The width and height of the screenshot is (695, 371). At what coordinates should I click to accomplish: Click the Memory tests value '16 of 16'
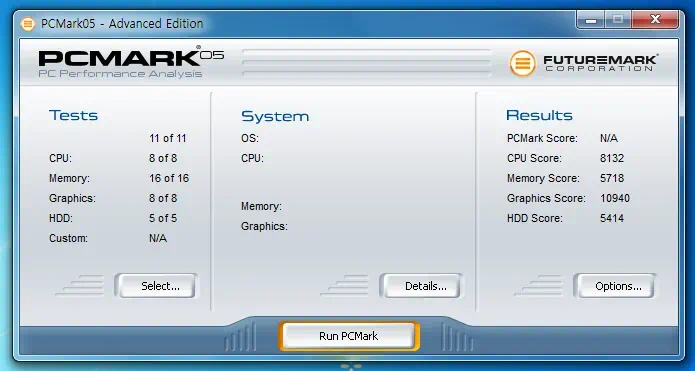tap(169, 178)
